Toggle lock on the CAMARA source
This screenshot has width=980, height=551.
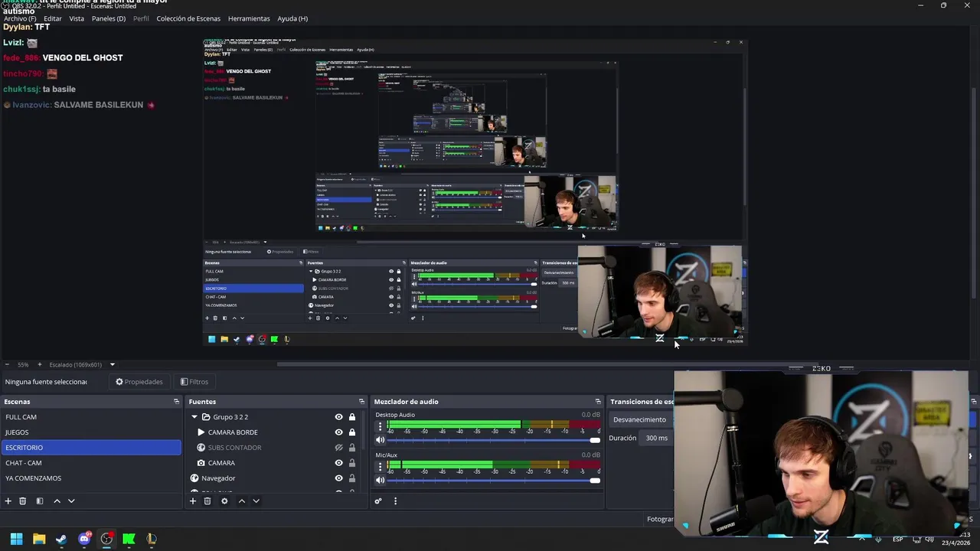352,463
